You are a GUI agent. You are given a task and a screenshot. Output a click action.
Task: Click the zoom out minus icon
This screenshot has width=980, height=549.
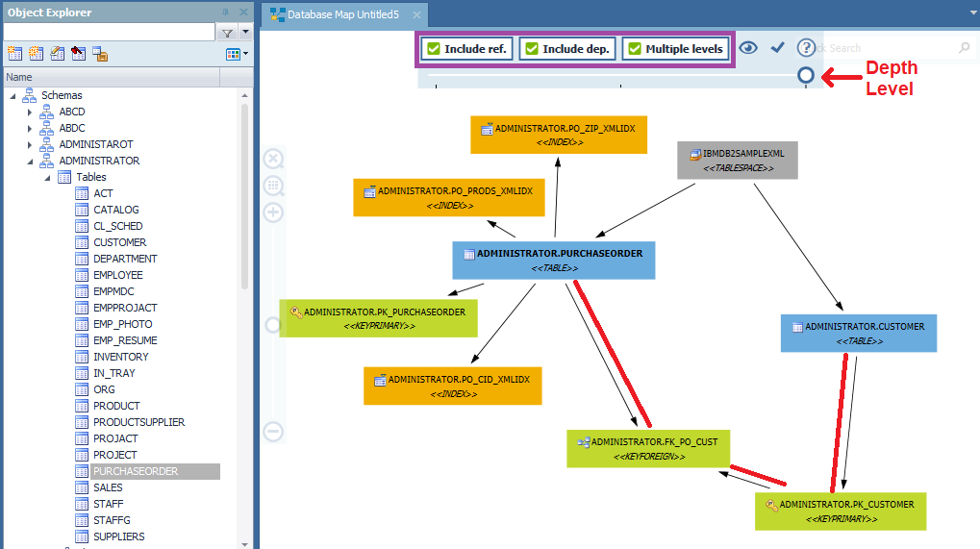pos(273,432)
